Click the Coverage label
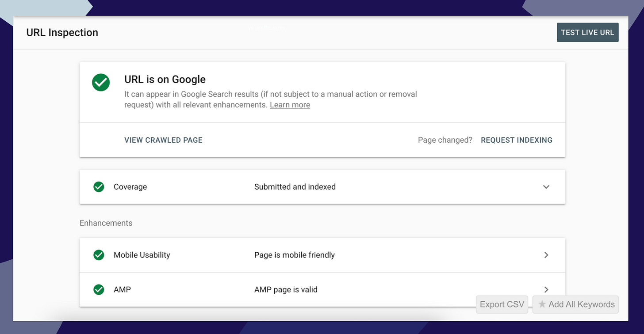 coord(130,187)
